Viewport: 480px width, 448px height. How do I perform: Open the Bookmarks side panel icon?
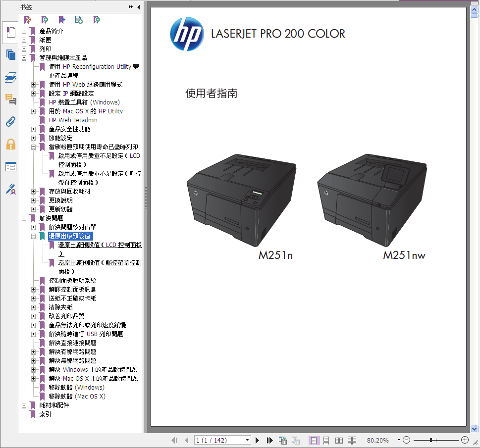point(11,33)
